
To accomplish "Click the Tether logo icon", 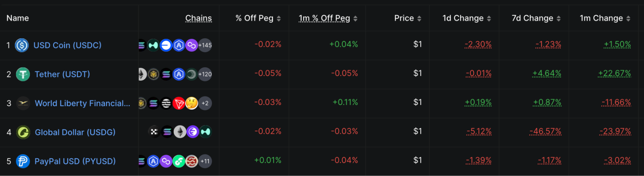I will [23, 74].
